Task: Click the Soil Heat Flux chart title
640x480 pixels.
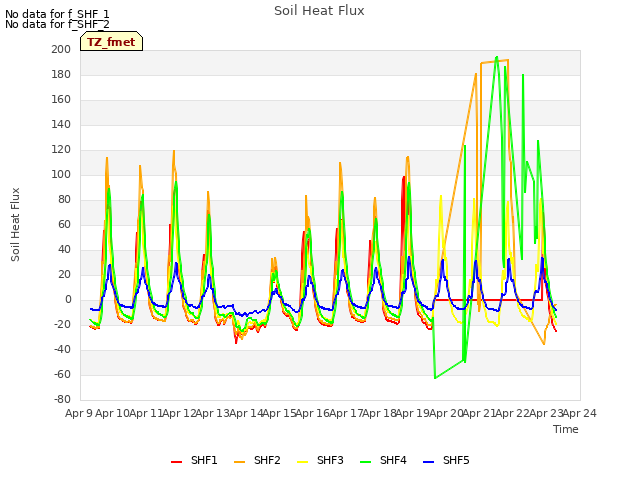Action: pyautogui.click(x=319, y=11)
